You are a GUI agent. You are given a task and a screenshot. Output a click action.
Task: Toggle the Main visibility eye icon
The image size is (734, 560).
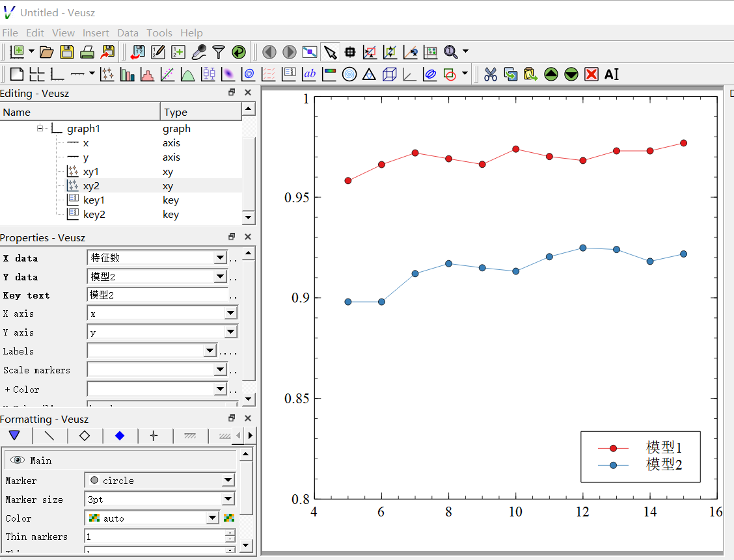coord(18,460)
